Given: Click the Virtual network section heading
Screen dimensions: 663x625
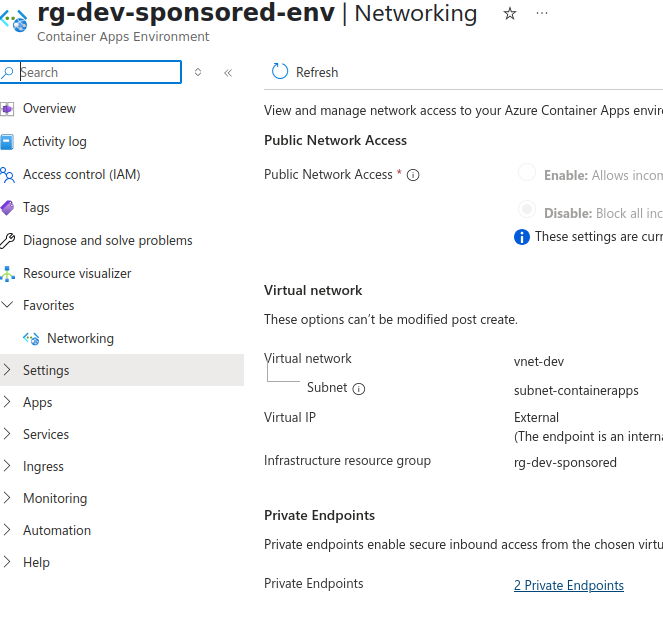Looking at the screenshot, I should 313,291.
